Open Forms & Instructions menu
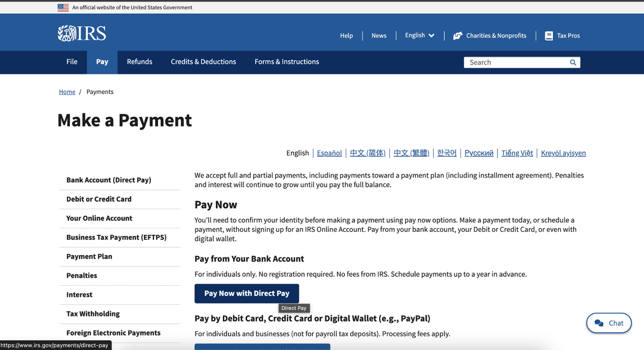Image resolution: width=644 pixels, height=350 pixels. coord(287,62)
